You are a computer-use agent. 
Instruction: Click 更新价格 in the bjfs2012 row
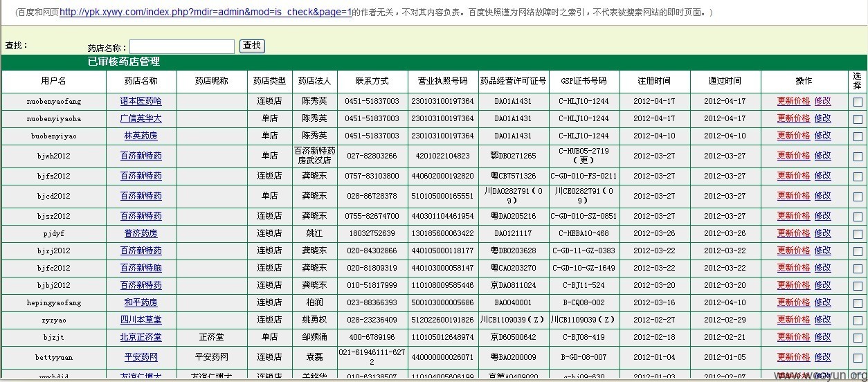pos(793,176)
